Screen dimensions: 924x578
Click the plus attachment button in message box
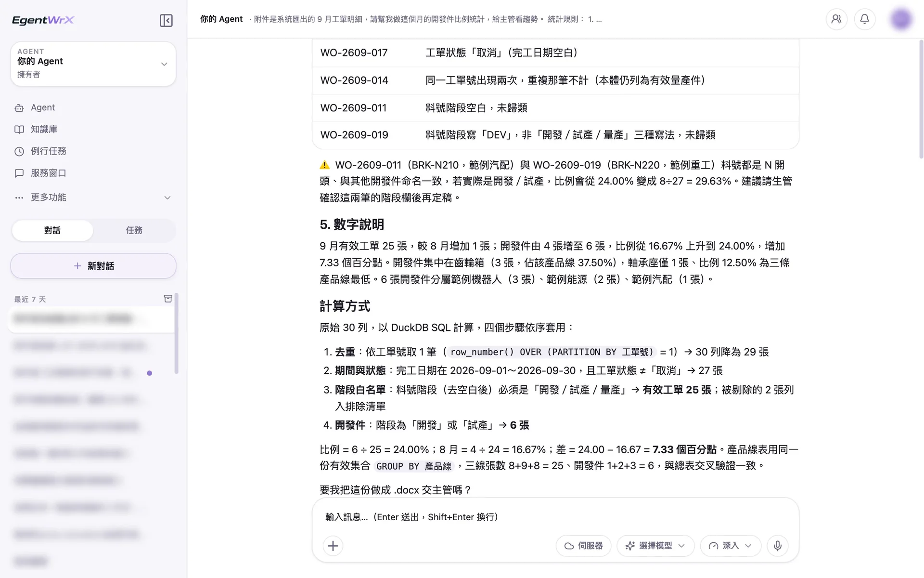click(x=333, y=546)
